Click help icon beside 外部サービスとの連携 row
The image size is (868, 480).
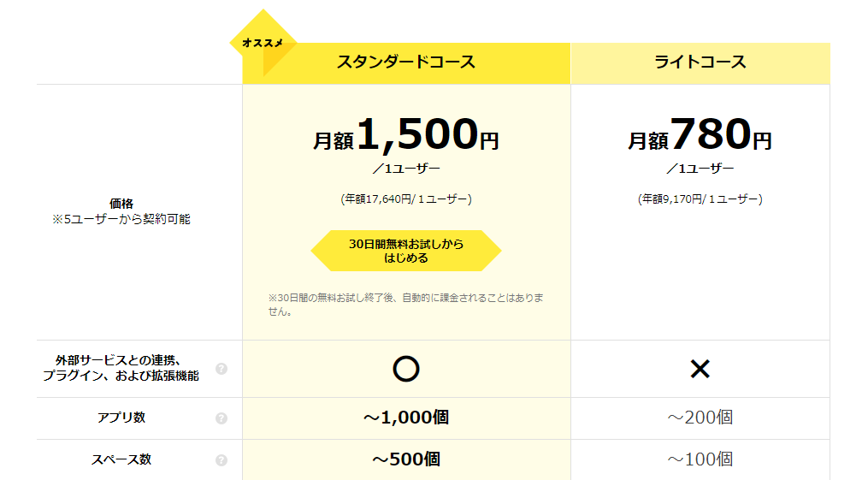[x=221, y=369]
